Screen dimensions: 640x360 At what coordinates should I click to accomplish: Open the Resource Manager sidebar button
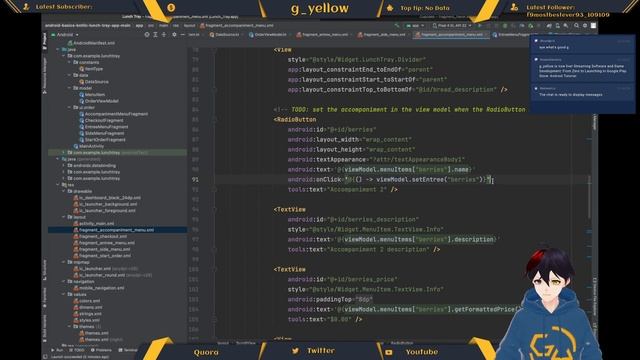point(44,76)
